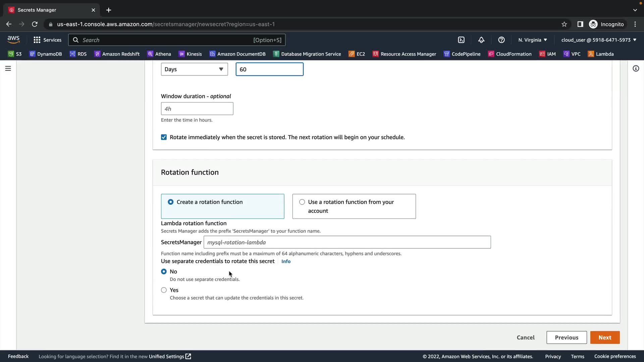The image size is (644, 362).
Task: Open the Services grid menu
Action: coord(47,40)
